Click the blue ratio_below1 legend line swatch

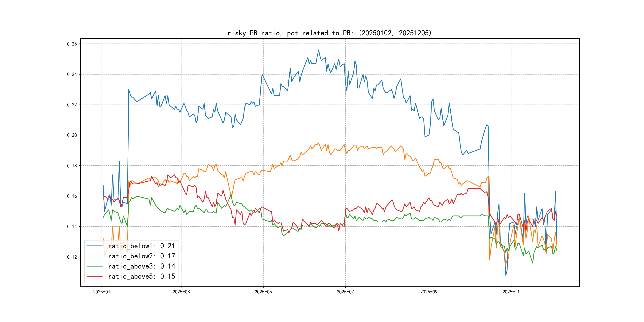coord(94,246)
